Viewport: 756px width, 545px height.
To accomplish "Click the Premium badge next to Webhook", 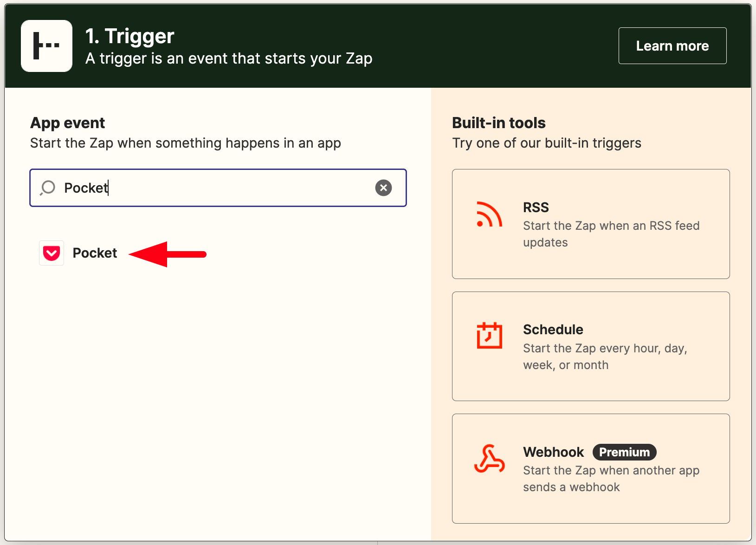I will point(624,452).
